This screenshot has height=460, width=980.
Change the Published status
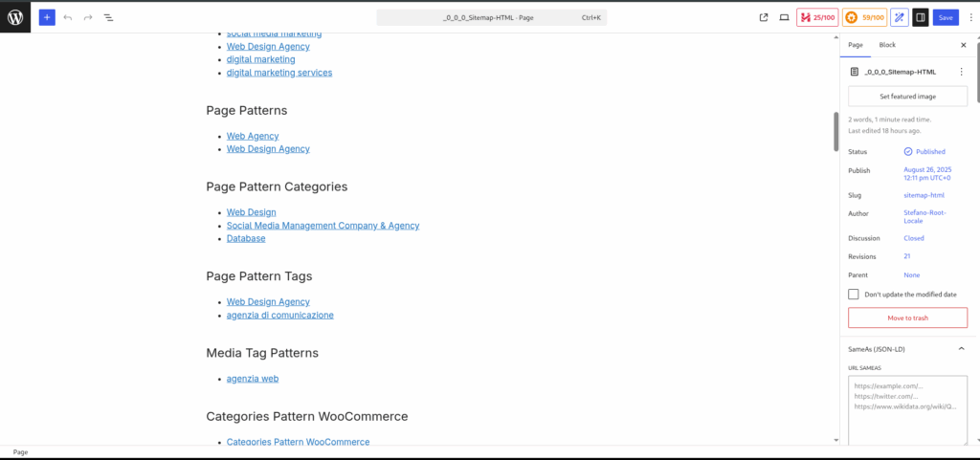point(925,152)
